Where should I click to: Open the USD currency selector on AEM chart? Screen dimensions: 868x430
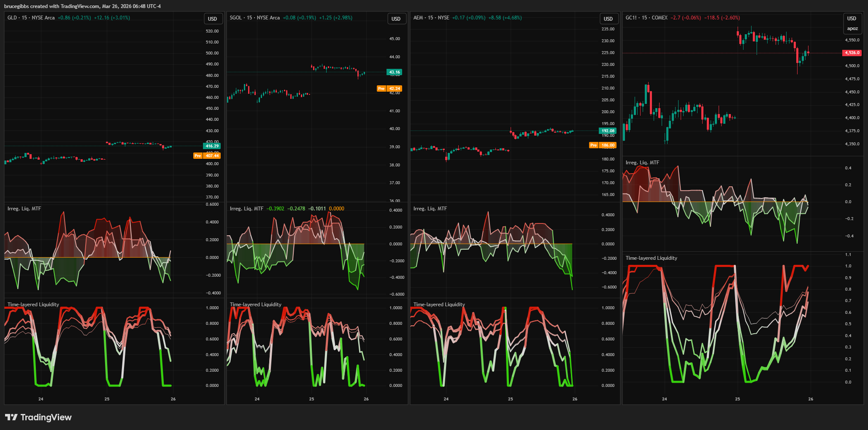[x=608, y=19]
